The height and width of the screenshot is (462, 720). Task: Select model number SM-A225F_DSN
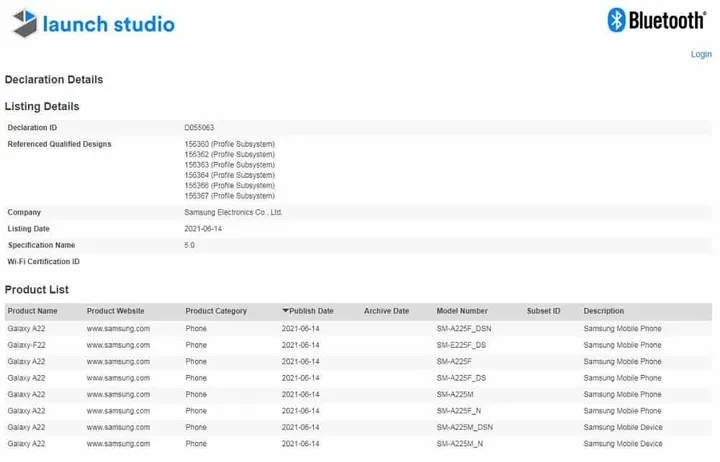tap(464, 328)
